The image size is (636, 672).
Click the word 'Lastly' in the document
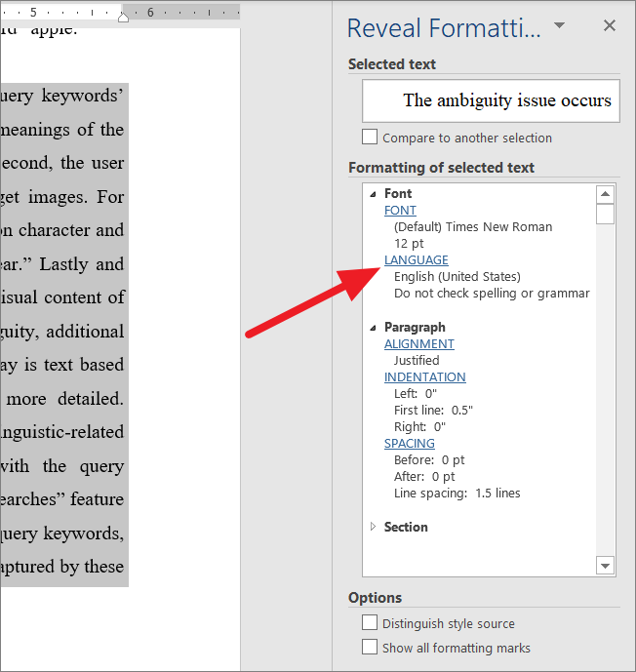pyautogui.click(x=63, y=264)
